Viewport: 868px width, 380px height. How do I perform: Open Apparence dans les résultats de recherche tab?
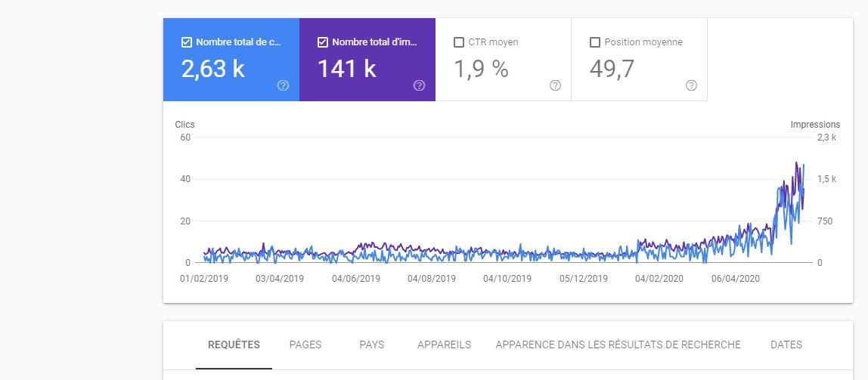[618, 344]
